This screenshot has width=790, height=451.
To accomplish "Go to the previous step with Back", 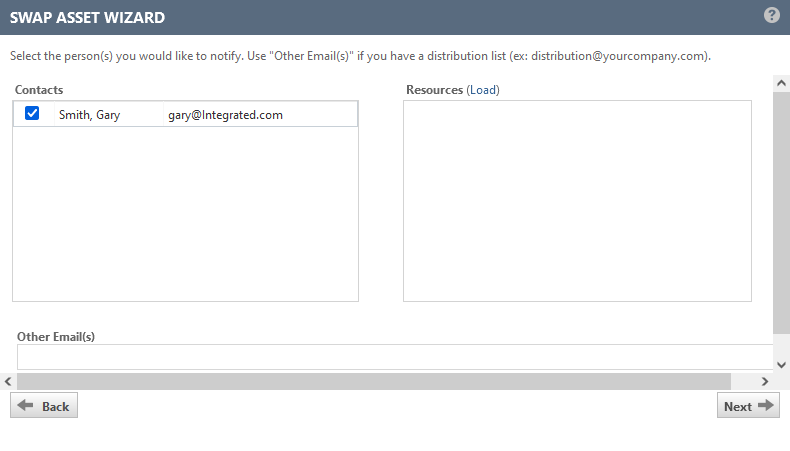I will point(44,406).
